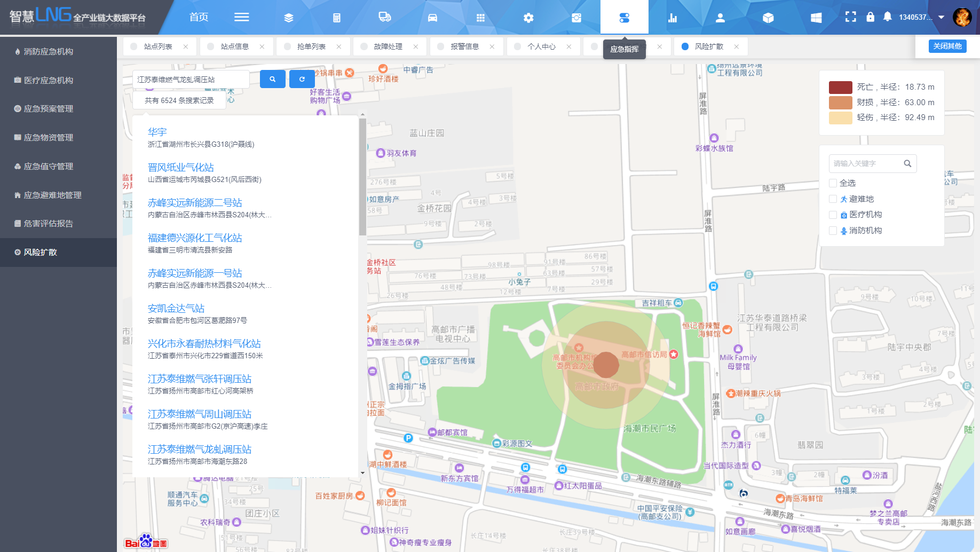980x552 pixels.
Task: Open 医疗应急机构 in the sidebar
Action: tap(58, 80)
